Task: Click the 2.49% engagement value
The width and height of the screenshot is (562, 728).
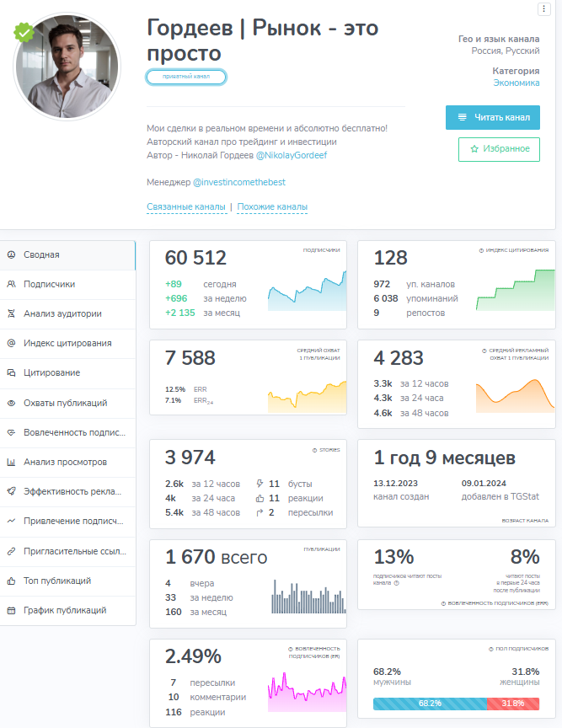Action: (193, 656)
